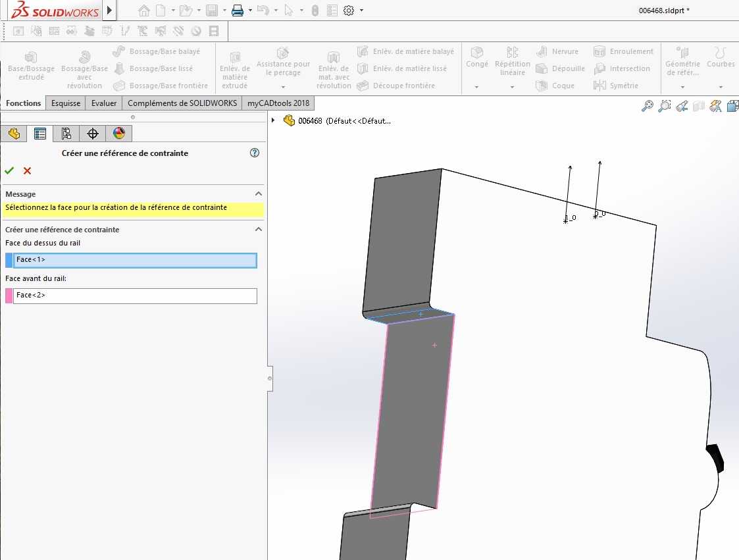Click the help question mark icon

point(255,153)
